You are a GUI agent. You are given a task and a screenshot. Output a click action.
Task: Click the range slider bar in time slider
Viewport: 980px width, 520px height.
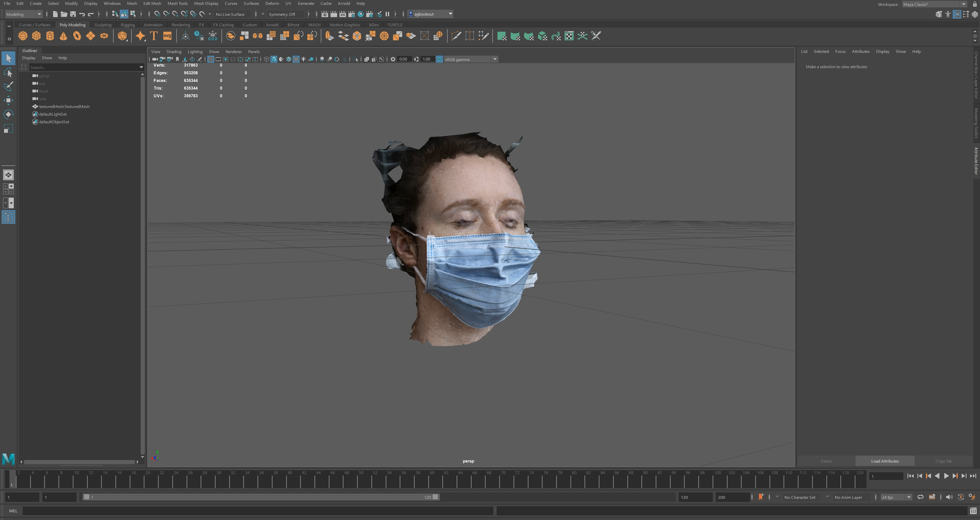click(261, 497)
